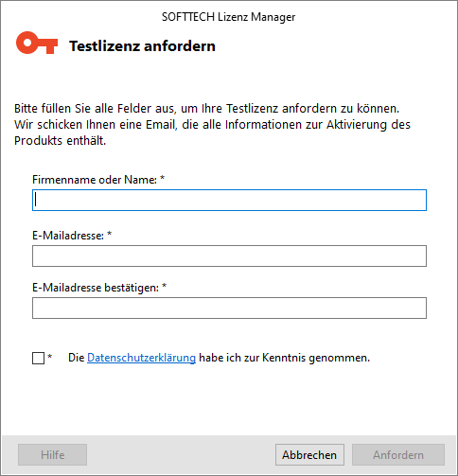The height and width of the screenshot is (476, 458).
Task: Click the text habe ich zur Kenntnis genommen
Action: pos(284,358)
